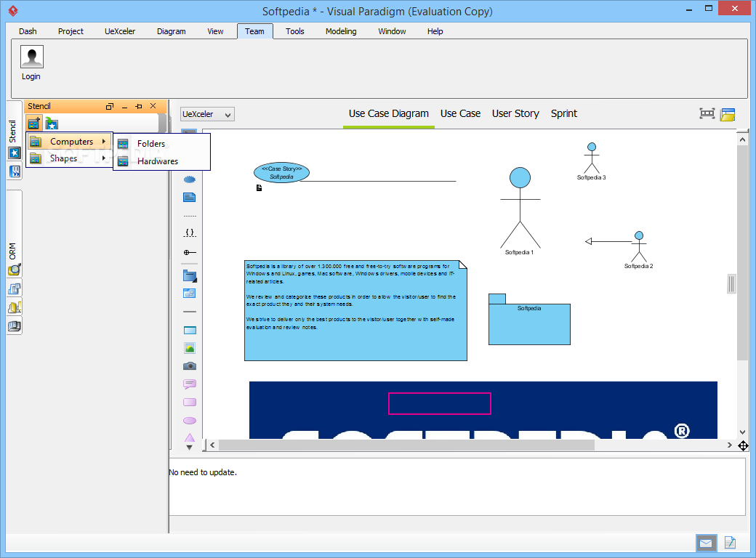The image size is (756, 558).
Task: Select the package tool in palette
Action: click(x=190, y=275)
